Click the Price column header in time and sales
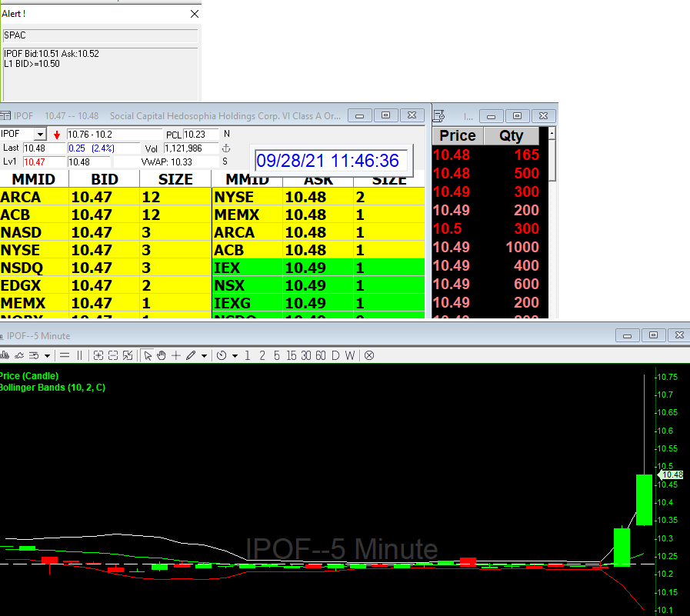Viewport: 690px width, 616px height. pyautogui.click(x=458, y=135)
